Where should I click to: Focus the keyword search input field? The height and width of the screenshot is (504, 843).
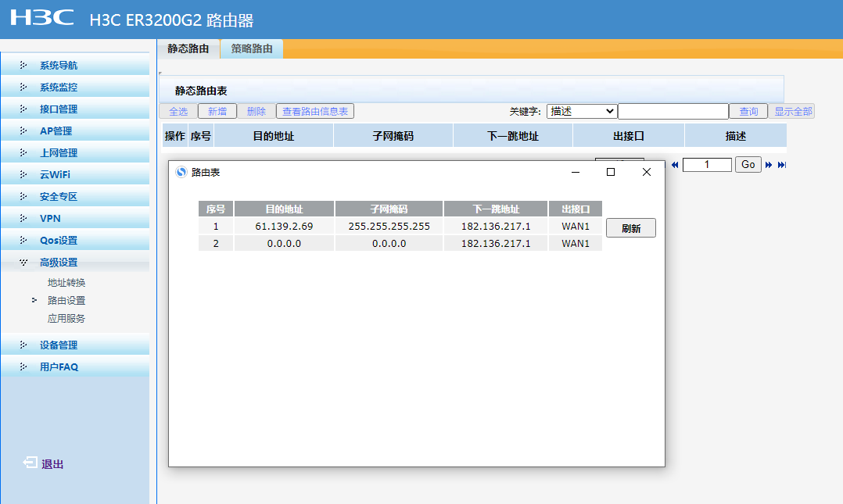(x=673, y=111)
